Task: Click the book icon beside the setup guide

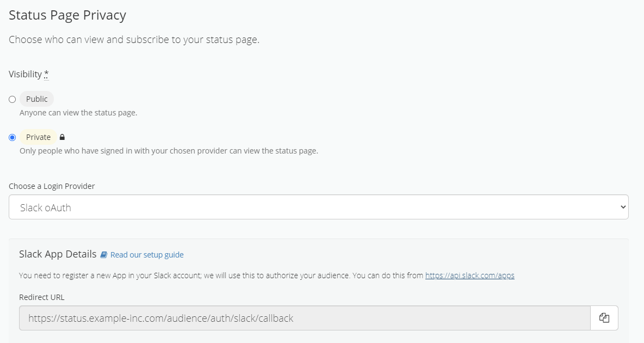Action: 104,255
